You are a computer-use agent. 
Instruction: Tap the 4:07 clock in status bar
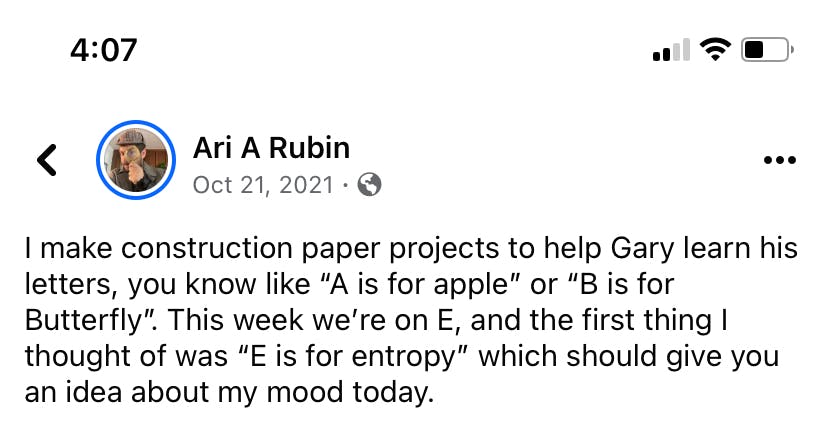(x=104, y=48)
